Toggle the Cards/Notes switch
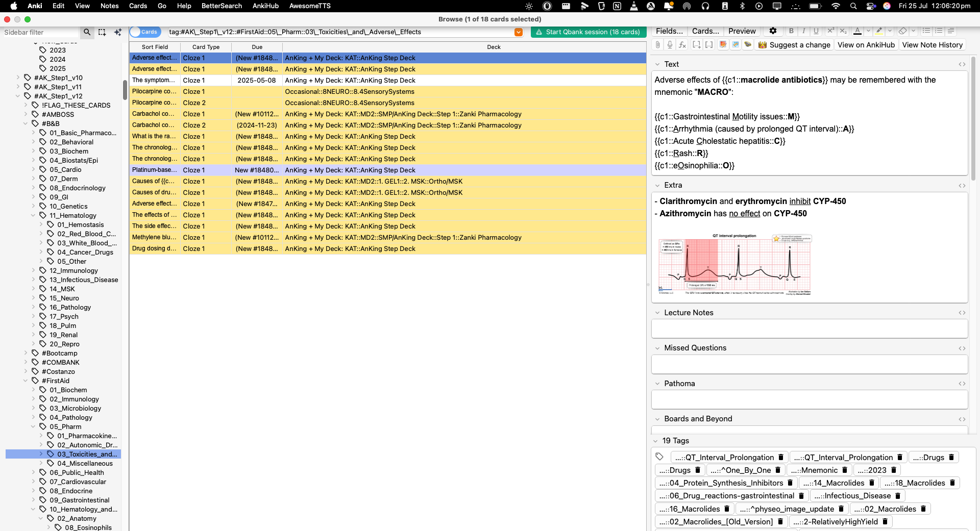 145,32
